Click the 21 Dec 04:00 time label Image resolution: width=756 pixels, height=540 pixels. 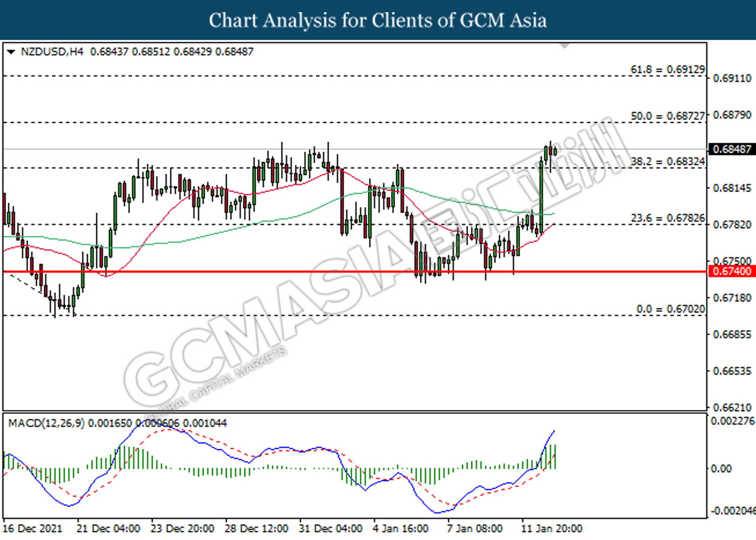point(108,528)
